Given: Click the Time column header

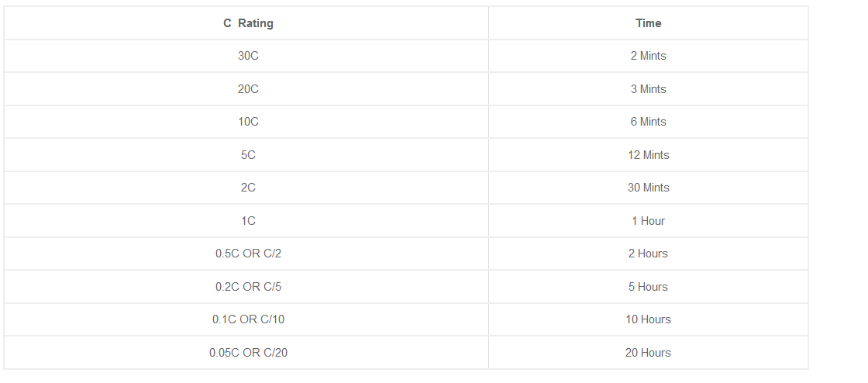Looking at the screenshot, I should tap(648, 23).
